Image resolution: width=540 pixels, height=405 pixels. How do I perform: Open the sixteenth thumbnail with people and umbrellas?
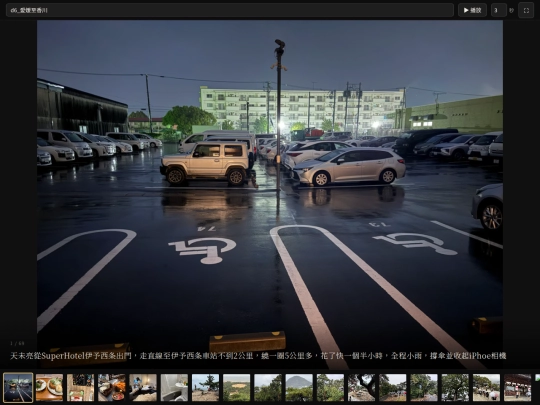pos(486,387)
